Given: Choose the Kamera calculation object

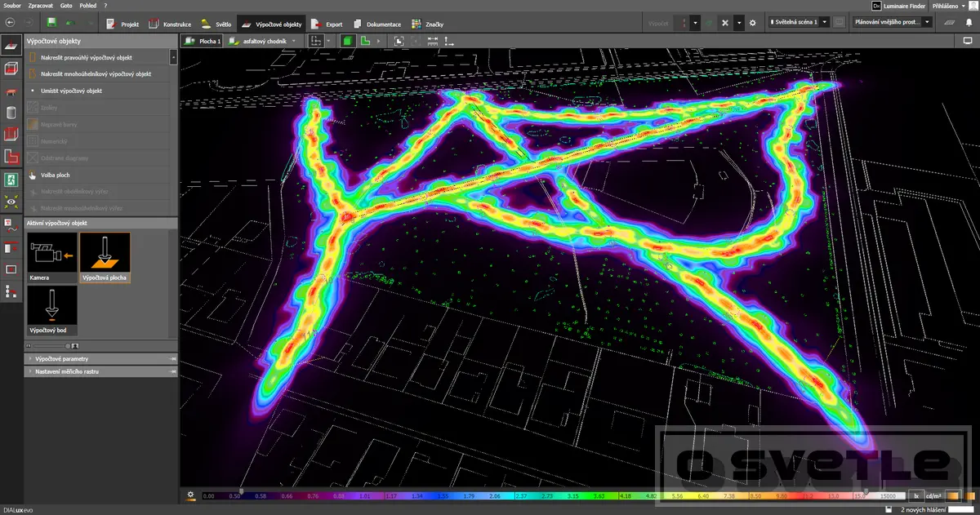Looking at the screenshot, I should pos(51,257).
